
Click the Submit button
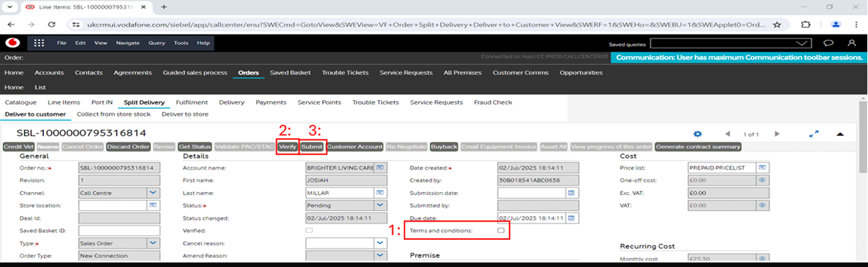pyautogui.click(x=312, y=146)
